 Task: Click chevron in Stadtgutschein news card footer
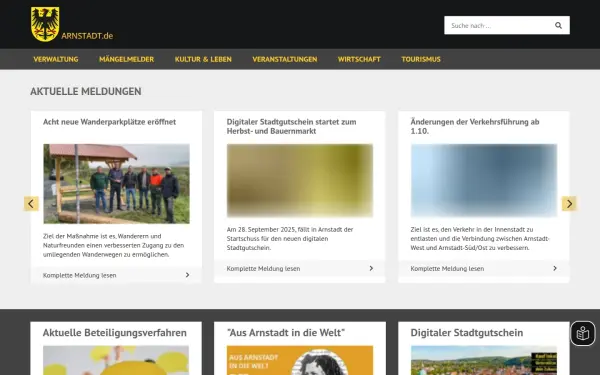(x=371, y=268)
